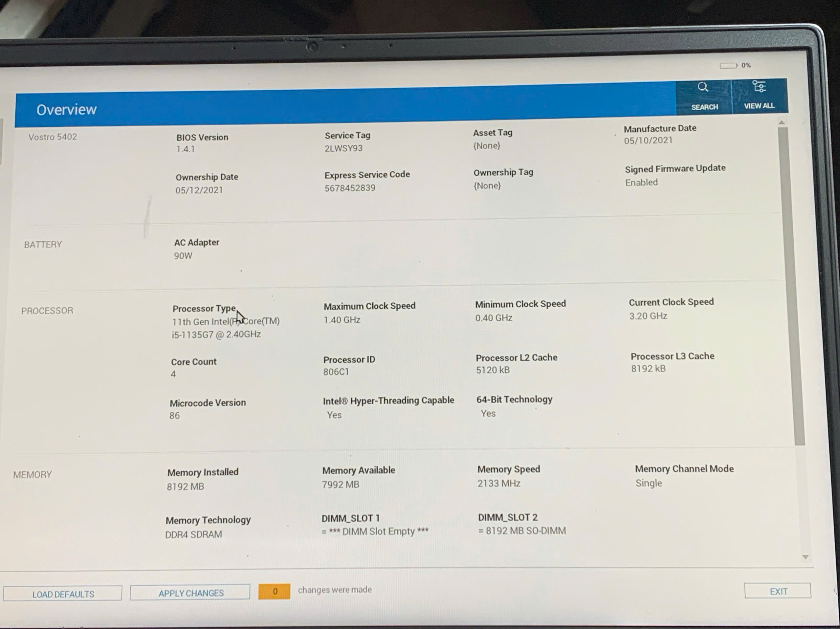This screenshot has width=840, height=629.
Task: Click Minimum Clock Speed 0.40 GHz
Action: [494, 318]
